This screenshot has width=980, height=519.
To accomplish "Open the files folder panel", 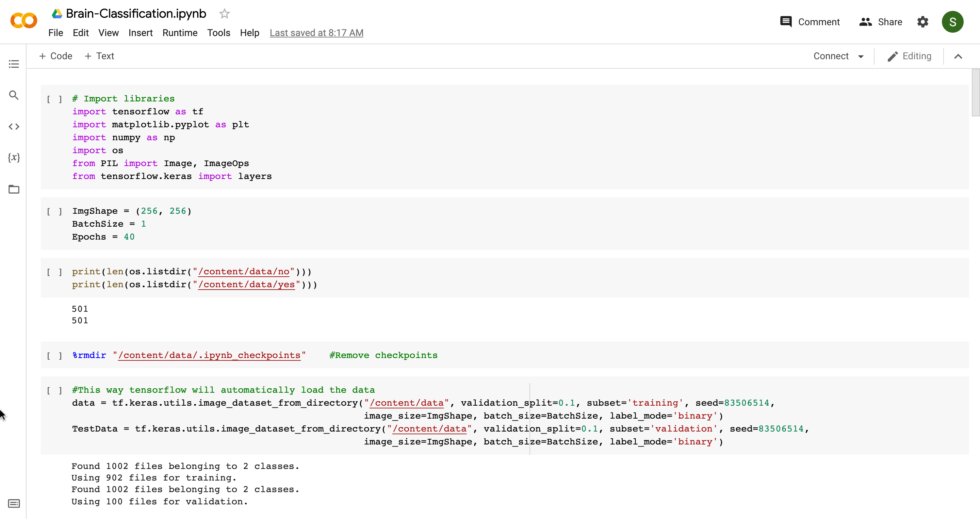I will 14,189.
